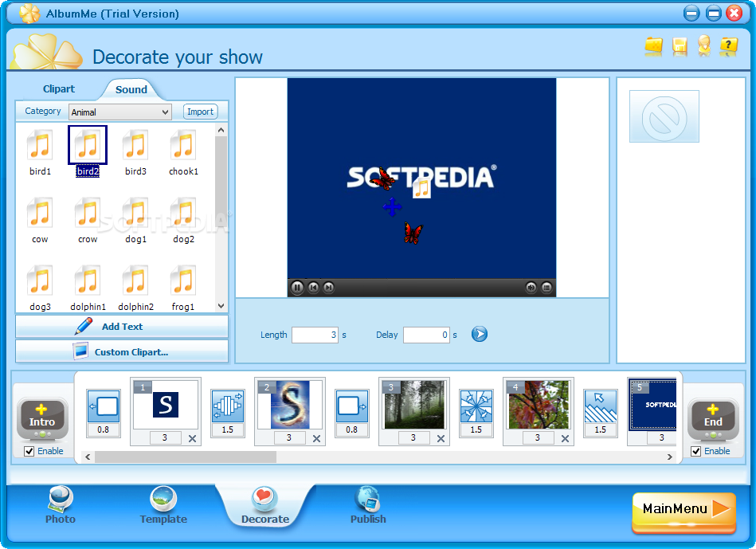Go to the Template step

pyautogui.click(x=163, y=505)
